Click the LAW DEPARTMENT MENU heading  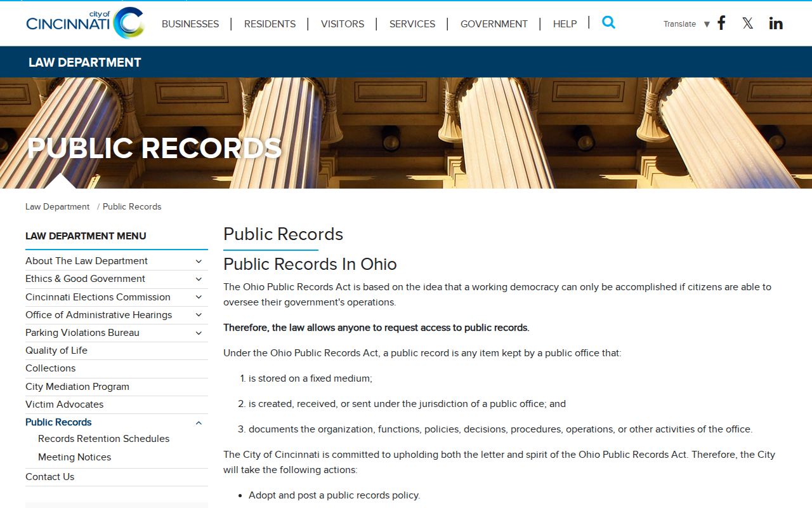coord(86,236)
